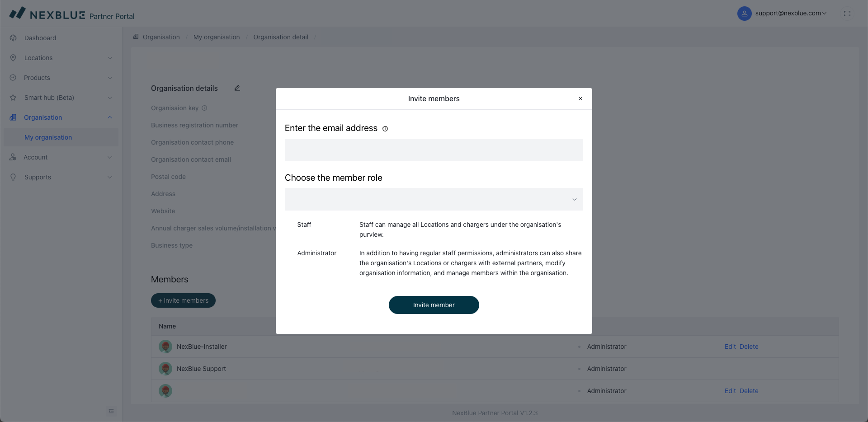This screenshot has width=868, height=422.
Task: Open Dashboard from the sidebar
Action: point(40,38)
